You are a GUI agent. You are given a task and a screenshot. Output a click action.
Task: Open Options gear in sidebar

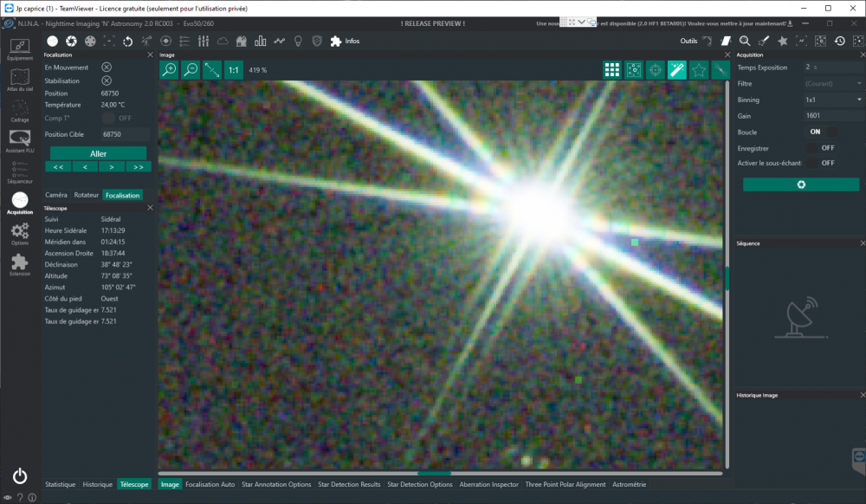coord(20,234)
